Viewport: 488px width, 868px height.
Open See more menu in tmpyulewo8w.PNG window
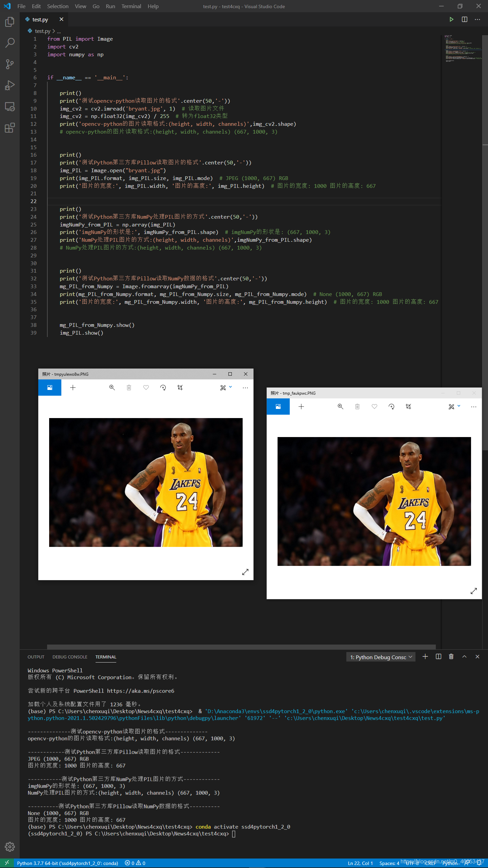click(x=245, y=388)
